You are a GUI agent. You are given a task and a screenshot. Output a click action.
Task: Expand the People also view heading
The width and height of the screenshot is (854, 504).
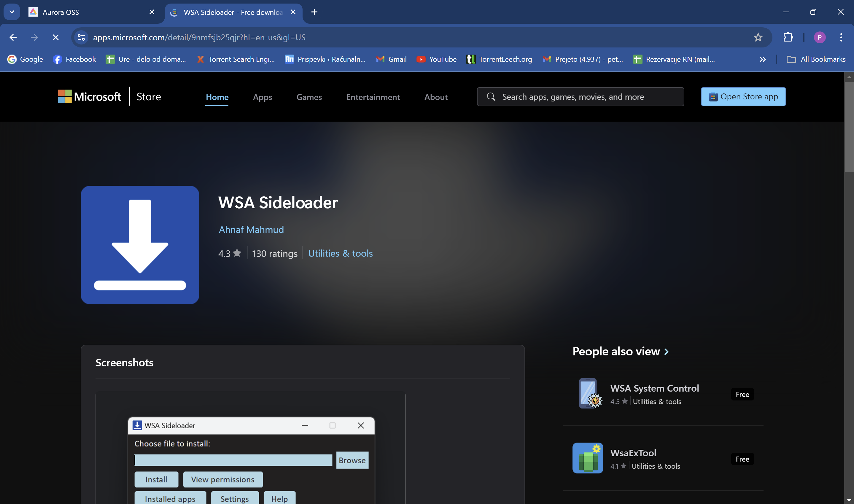click(x=620, y=352)
